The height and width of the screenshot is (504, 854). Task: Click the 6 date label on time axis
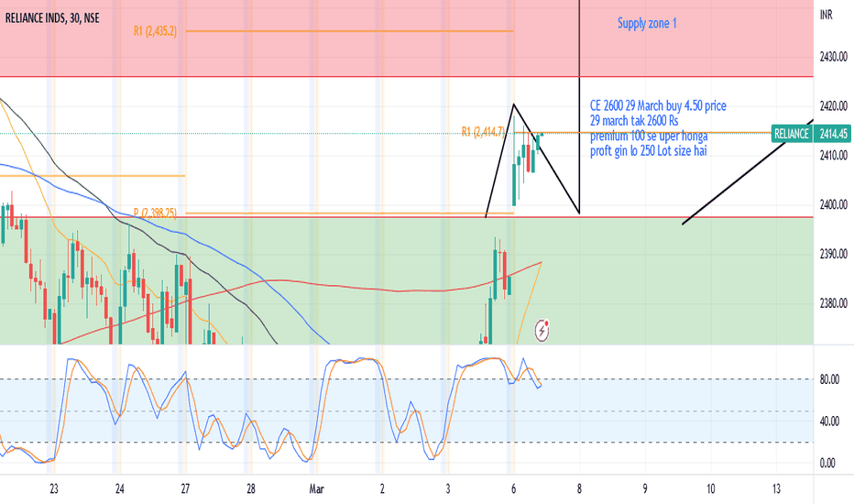514,488
